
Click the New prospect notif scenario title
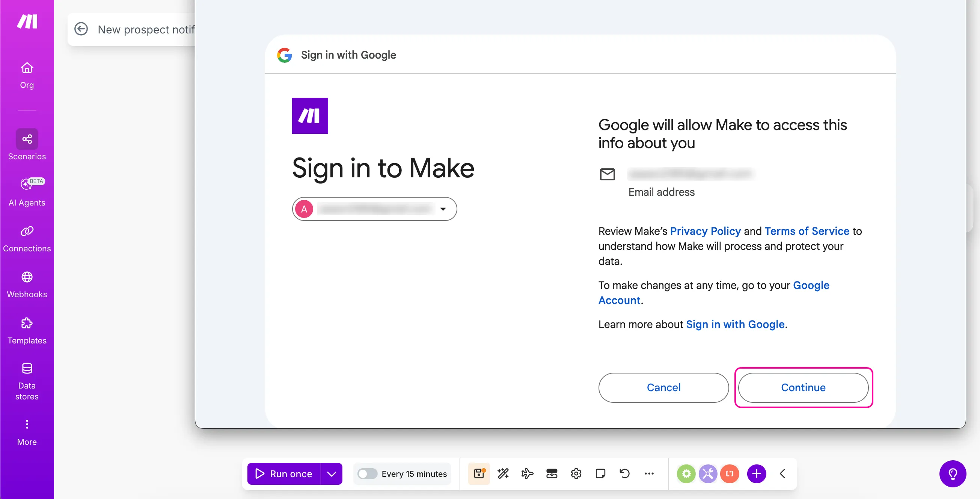coord(146,29)
